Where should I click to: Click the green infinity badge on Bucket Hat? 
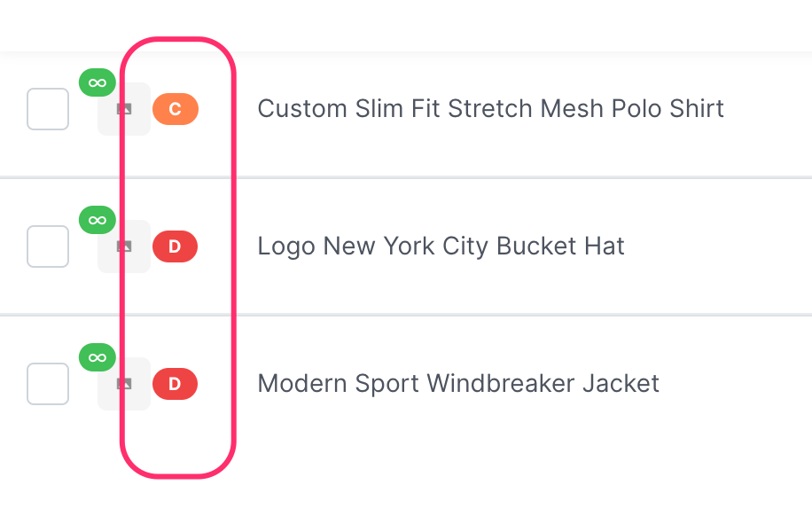point(98,220)
